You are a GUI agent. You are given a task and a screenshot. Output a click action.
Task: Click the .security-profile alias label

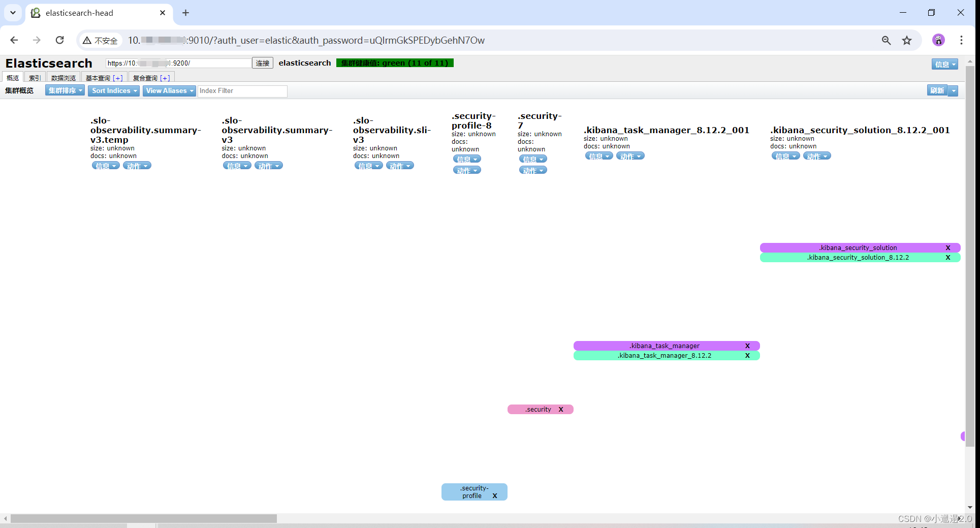(473, 492)
